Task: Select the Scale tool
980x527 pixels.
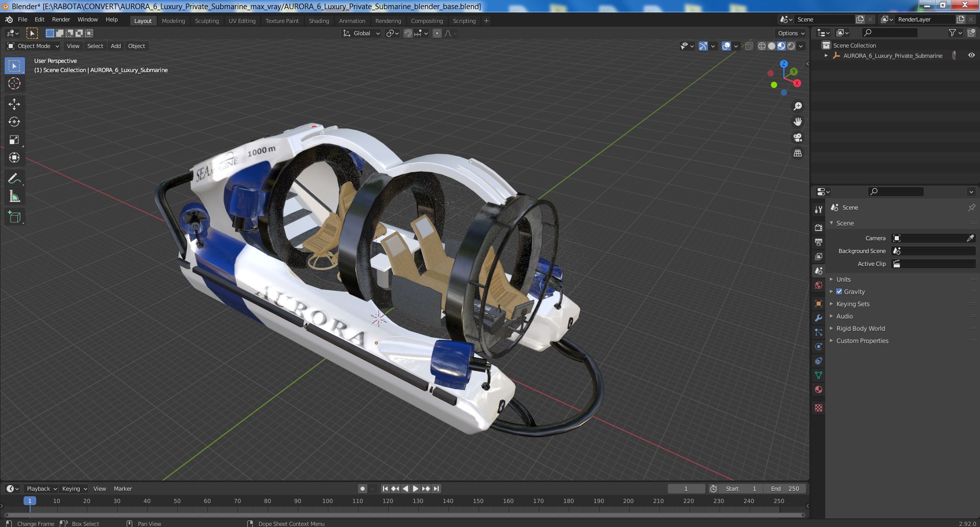Action: click(x=14, y=140)
